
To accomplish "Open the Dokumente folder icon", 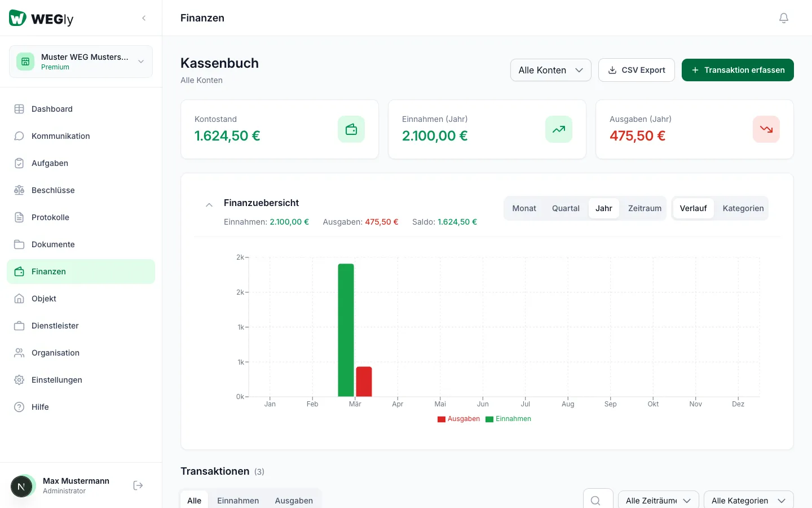I will (19, 244).
